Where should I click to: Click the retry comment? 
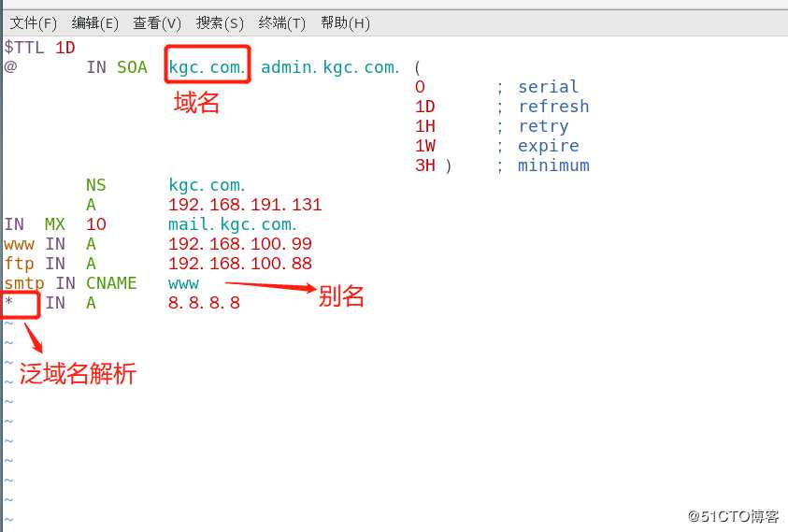tap(543, 126)
